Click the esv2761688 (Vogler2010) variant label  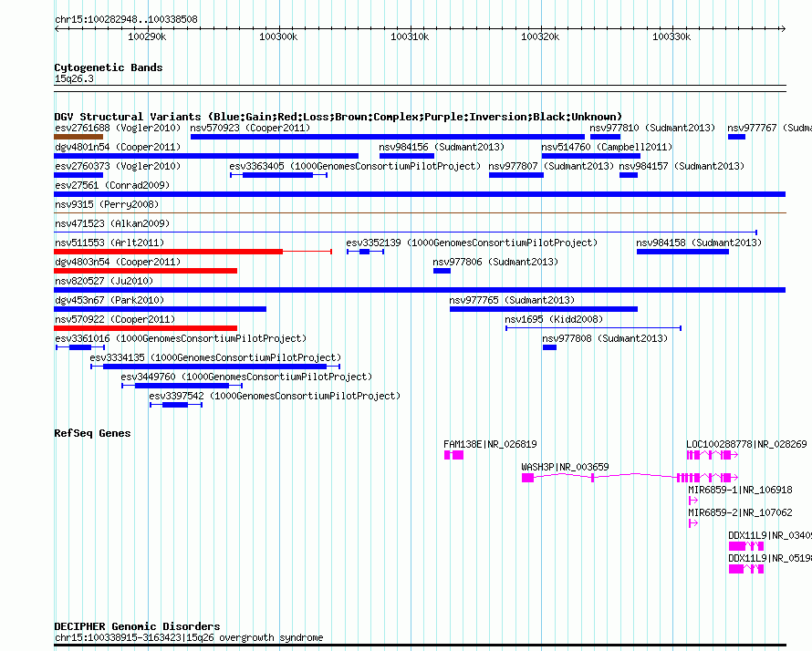coord(118,128)
